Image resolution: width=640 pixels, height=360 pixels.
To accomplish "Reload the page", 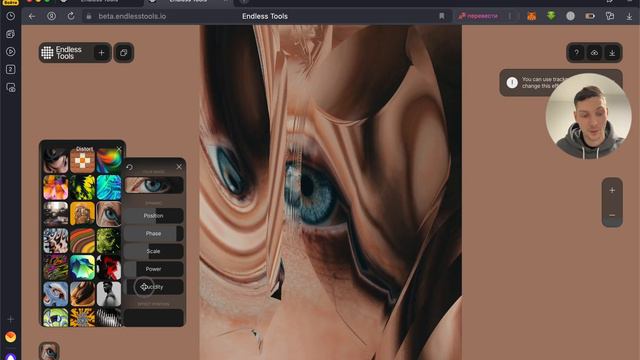I will click(x=71, y=16).
